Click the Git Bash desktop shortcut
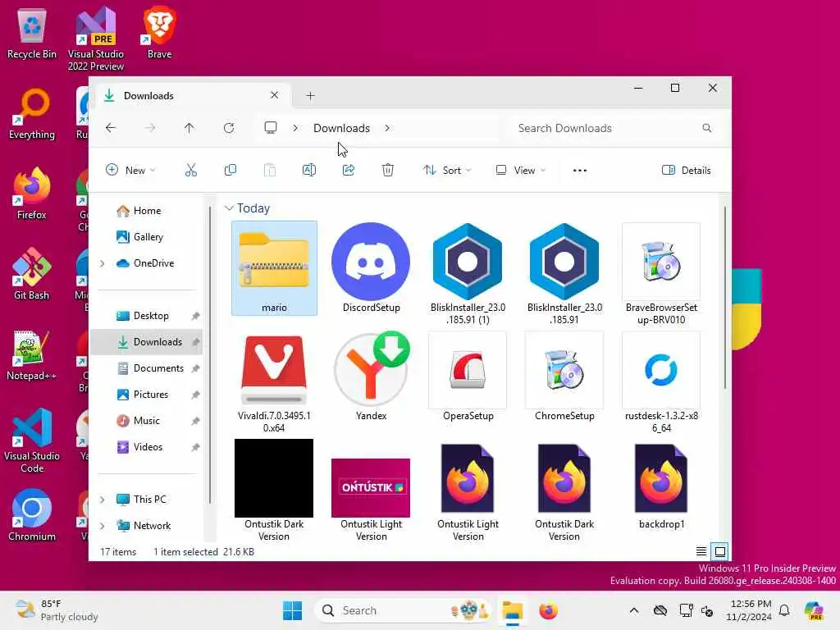The image size is (840, 630). click(32, 274)
